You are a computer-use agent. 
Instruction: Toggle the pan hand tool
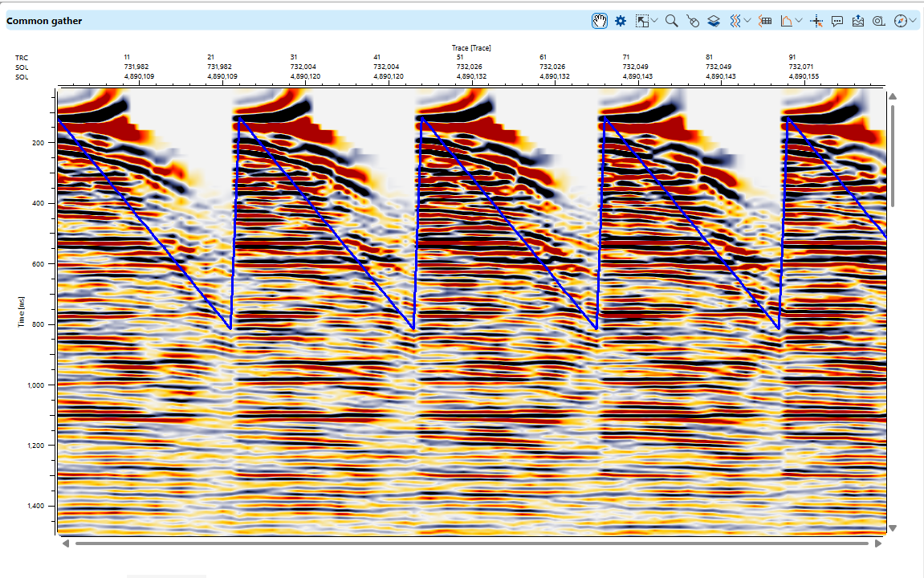[x=599, y=21]
